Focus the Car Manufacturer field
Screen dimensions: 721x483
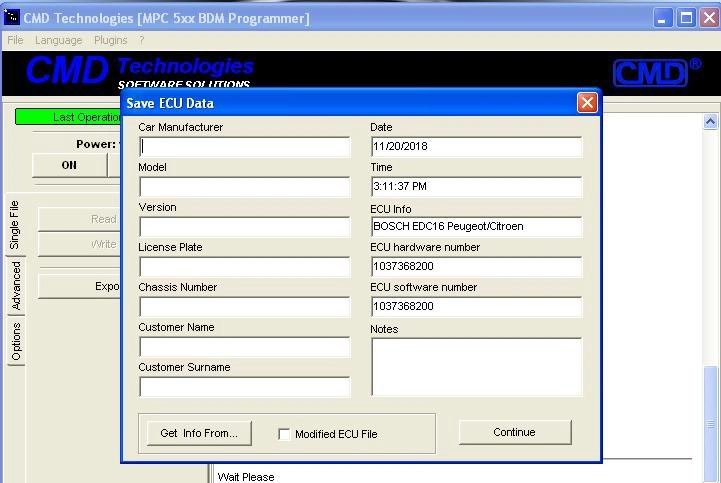pyautogui.click(x=245, y=147)
